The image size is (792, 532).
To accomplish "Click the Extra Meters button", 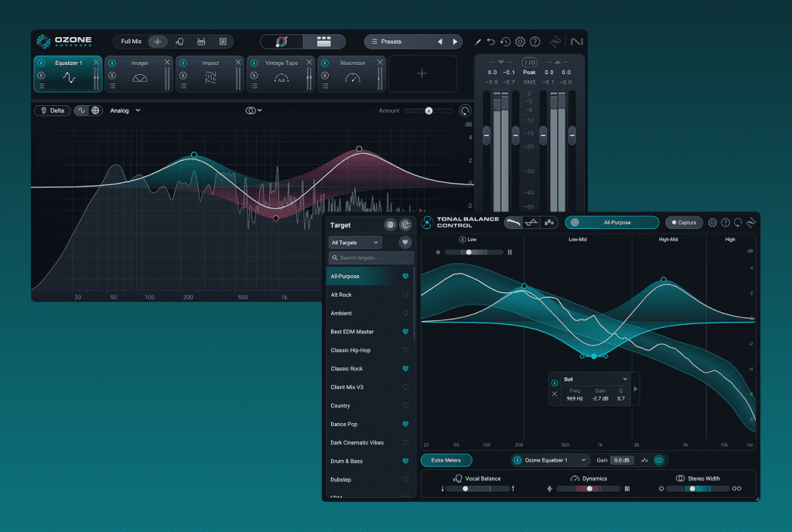I will (446, 460).
